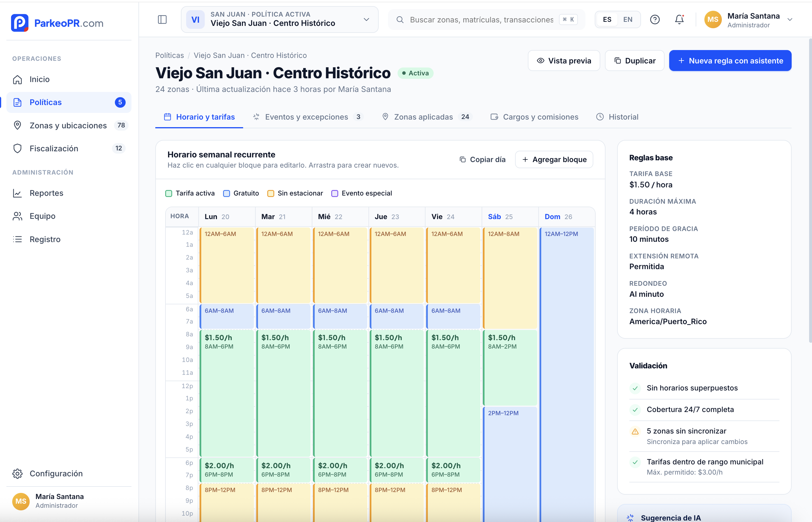Click the Políticas breadcrumb link
This screenshot has height=522, width=812.
170,56
